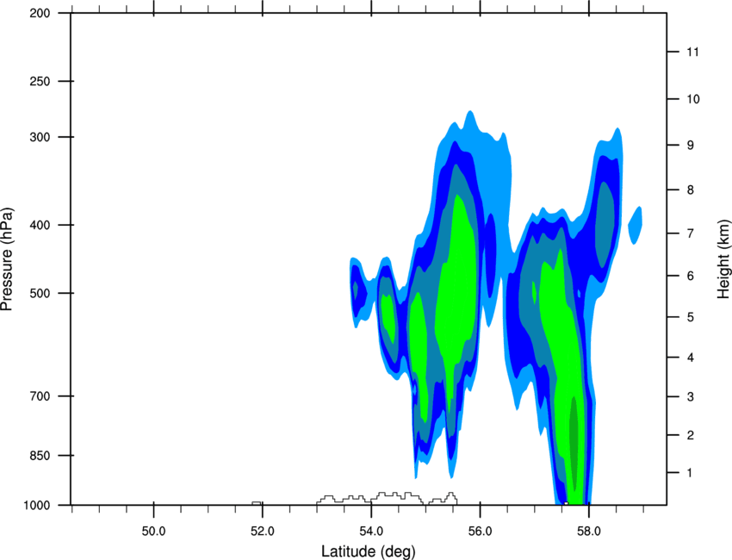Select the 1000 pressure tick label

[37, 506]
